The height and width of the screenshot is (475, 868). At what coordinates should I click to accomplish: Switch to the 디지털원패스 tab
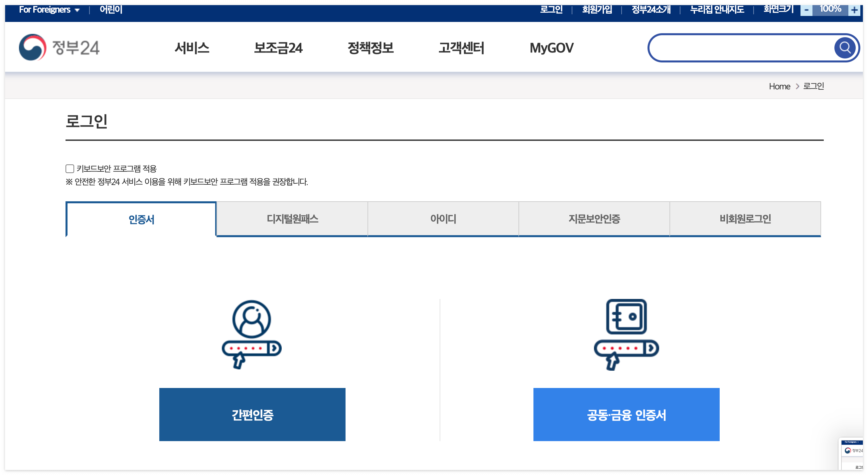(x=292, y=219)
